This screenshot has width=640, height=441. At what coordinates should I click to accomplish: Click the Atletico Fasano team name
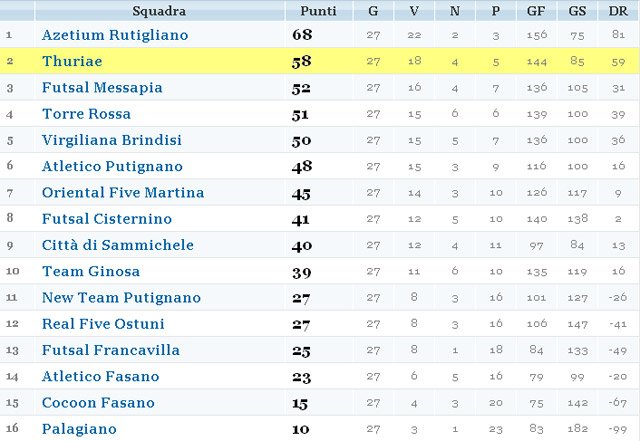coord(100,376)
